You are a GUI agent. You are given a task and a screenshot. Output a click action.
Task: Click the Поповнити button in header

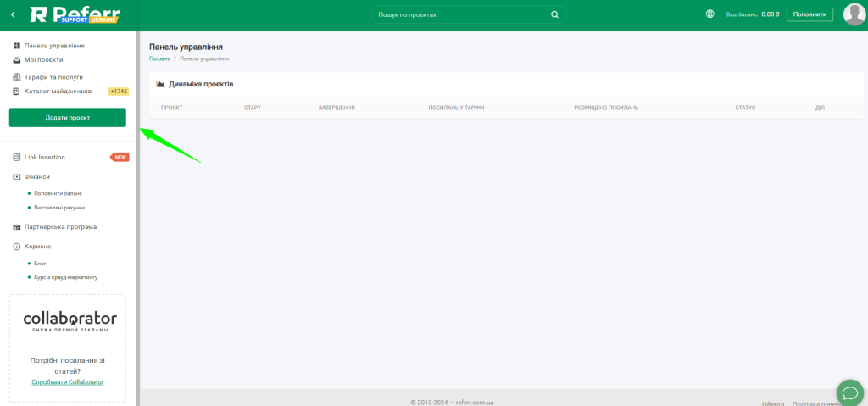click(x=810, y=14)
